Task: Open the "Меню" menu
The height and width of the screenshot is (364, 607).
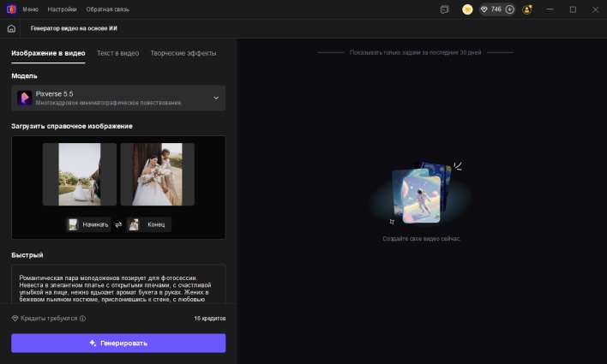Action: point(30,9)
